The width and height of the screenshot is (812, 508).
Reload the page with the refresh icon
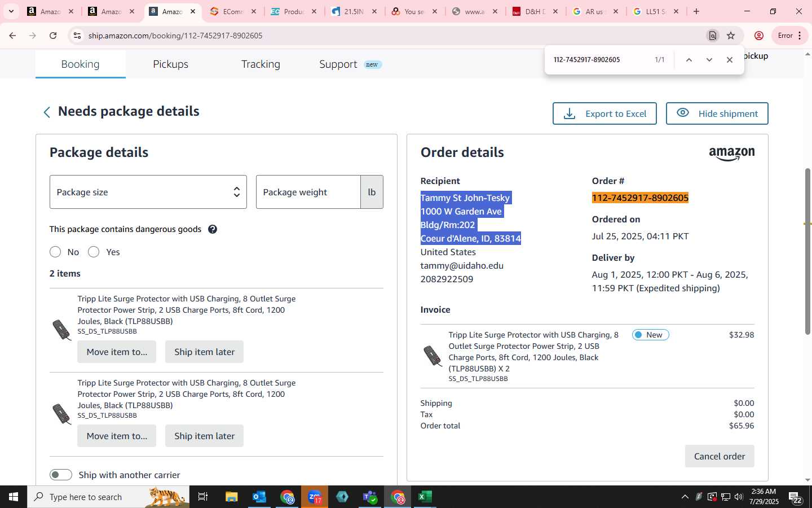tap(53, 36)
